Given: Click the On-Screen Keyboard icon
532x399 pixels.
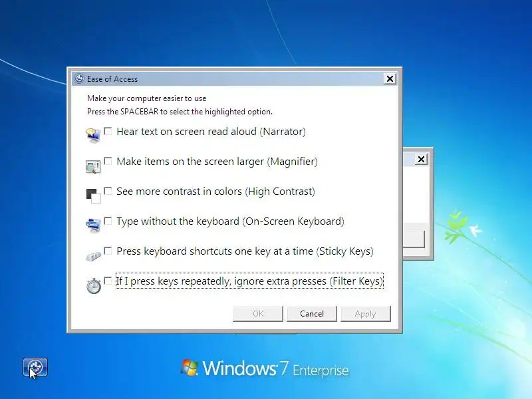Looking at the screenshot, I should pyautogui.click(x=93, y=225).
